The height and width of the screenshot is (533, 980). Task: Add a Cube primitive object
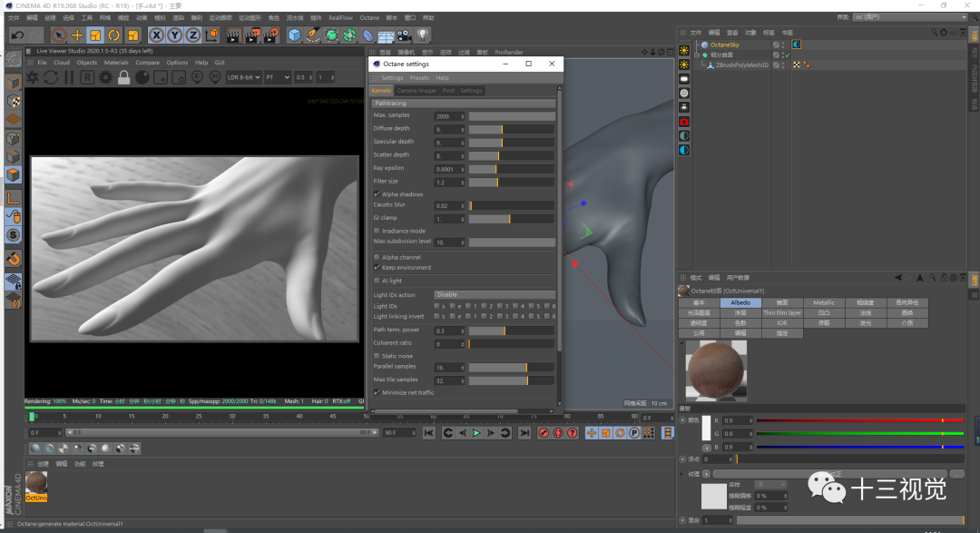tap(294, 35)
